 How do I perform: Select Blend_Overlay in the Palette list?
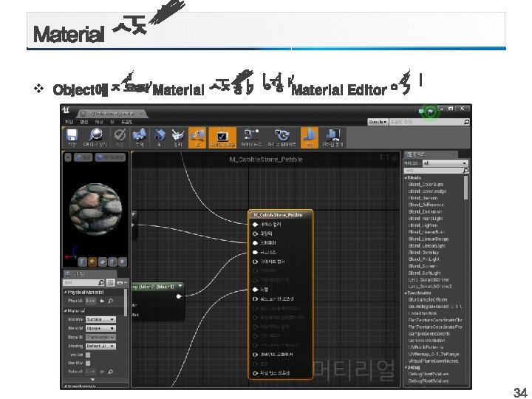coord(423,253)
